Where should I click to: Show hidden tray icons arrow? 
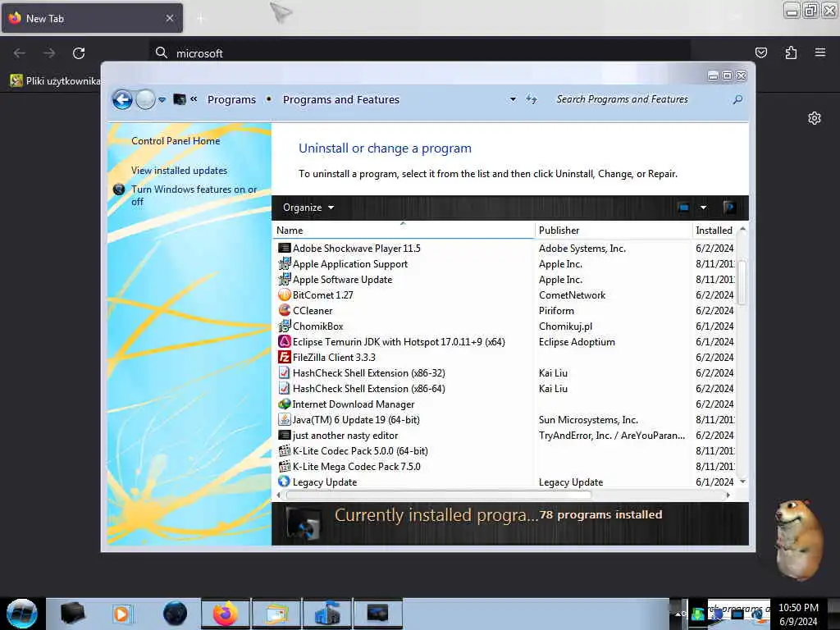tap(678, 614)
